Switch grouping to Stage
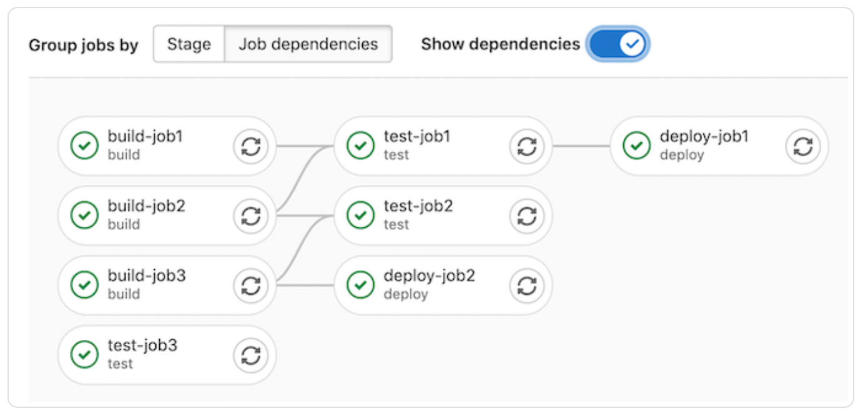The image size is (868, 416). pos(188,44)
